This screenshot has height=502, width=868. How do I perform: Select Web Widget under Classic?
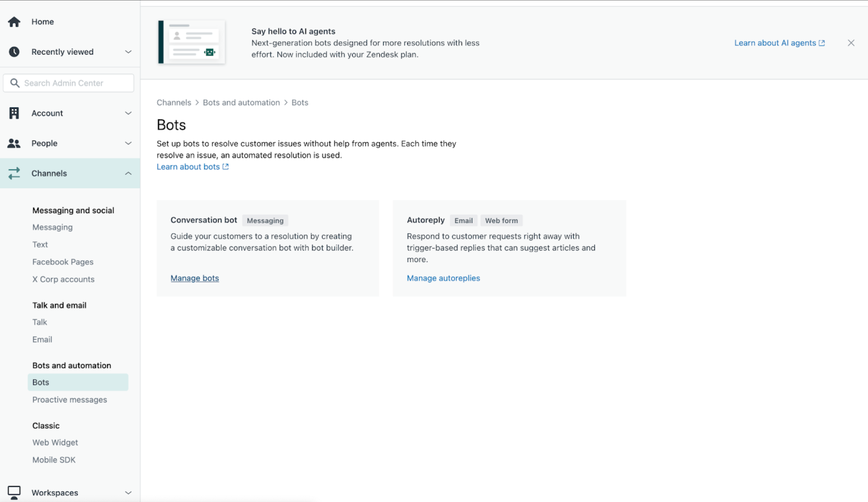point(55,442)
